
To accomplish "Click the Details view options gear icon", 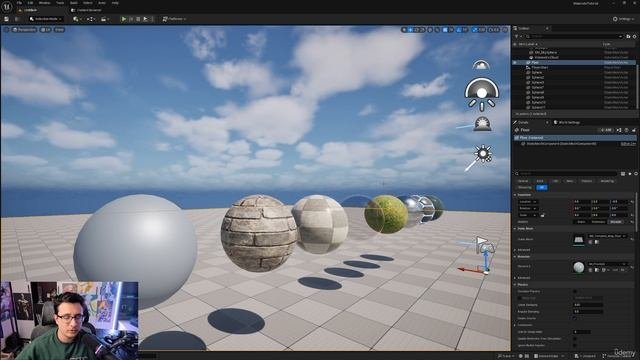I will [x=636, y=174].
